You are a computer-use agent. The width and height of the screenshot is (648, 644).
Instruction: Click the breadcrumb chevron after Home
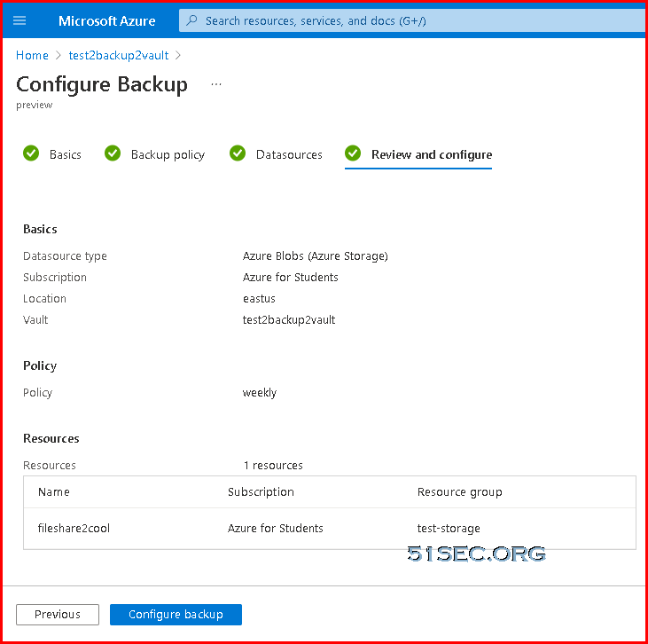coord(59,55)
